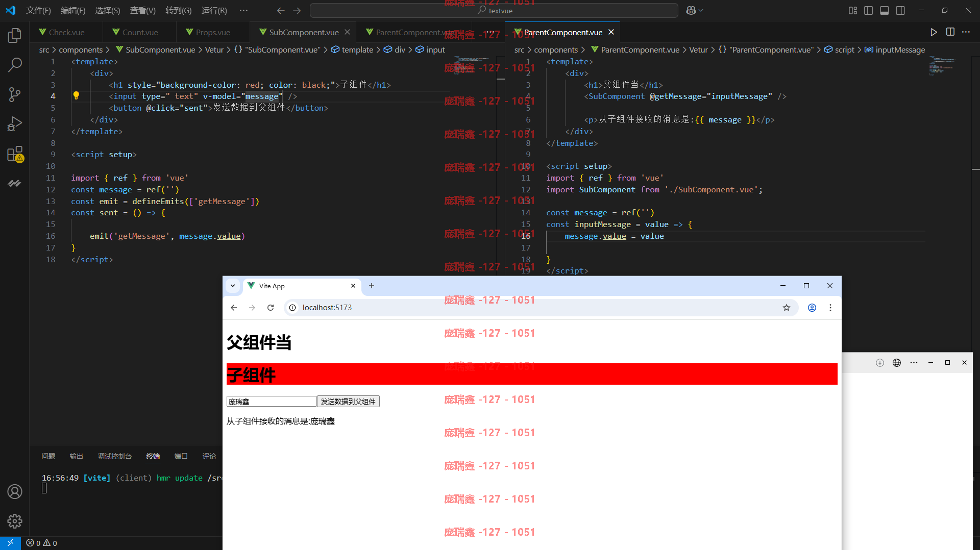This screenshot has height=550, width=980.
Task: Open browser tab search dropdown chevron
Action: pos(233,286)
